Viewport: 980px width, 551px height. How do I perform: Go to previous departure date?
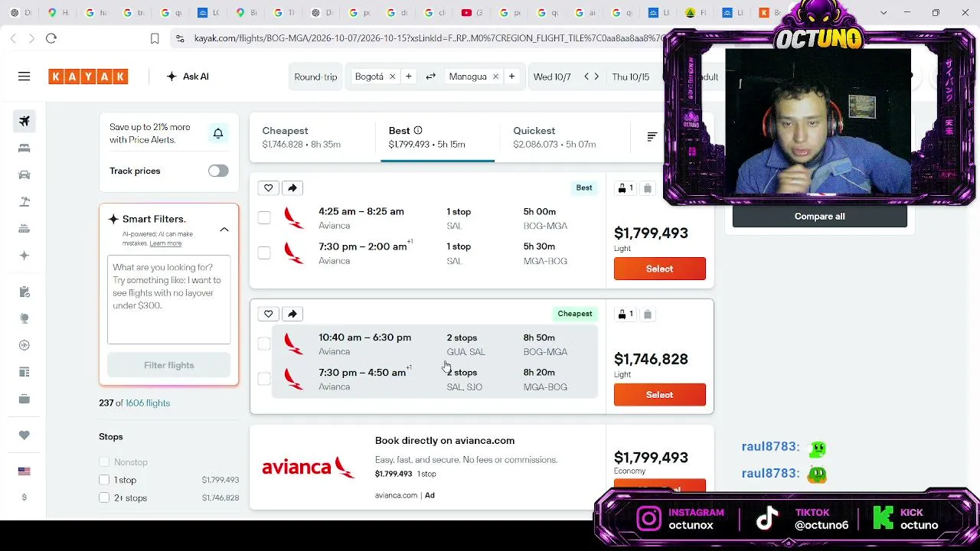tap(586, 77)
